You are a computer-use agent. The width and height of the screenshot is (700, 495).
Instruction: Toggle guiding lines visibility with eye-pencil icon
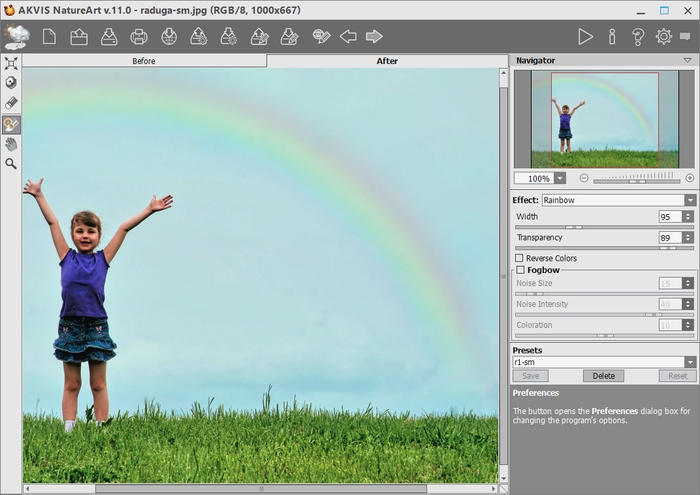(x=321, y=36)
